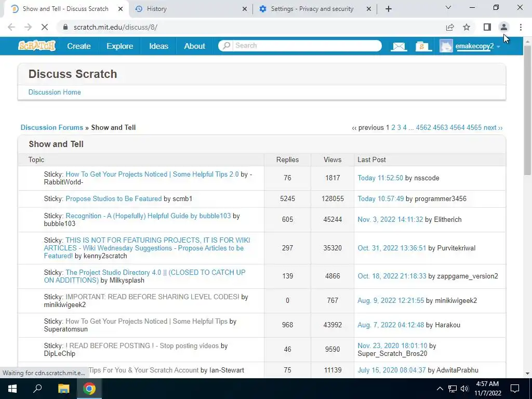Open Windows Start menu
This screenshot has height=399, width=532.
pyautogui.click(x=12, y=389)
